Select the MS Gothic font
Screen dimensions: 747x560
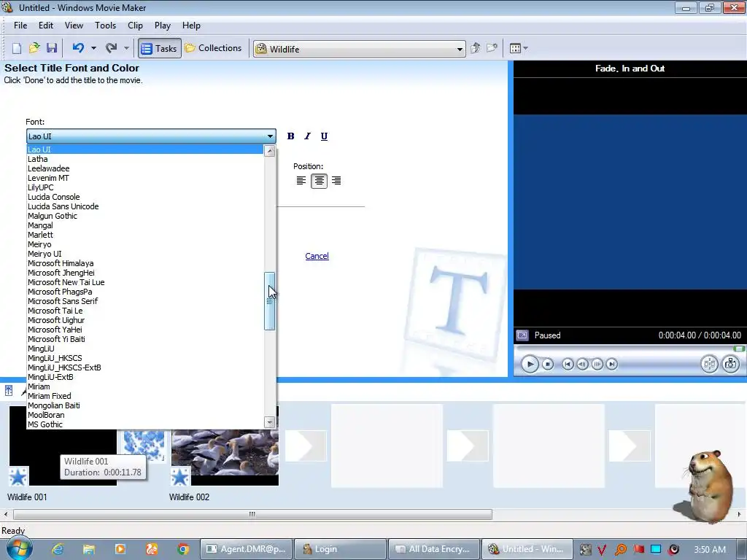tap(145, 424)
